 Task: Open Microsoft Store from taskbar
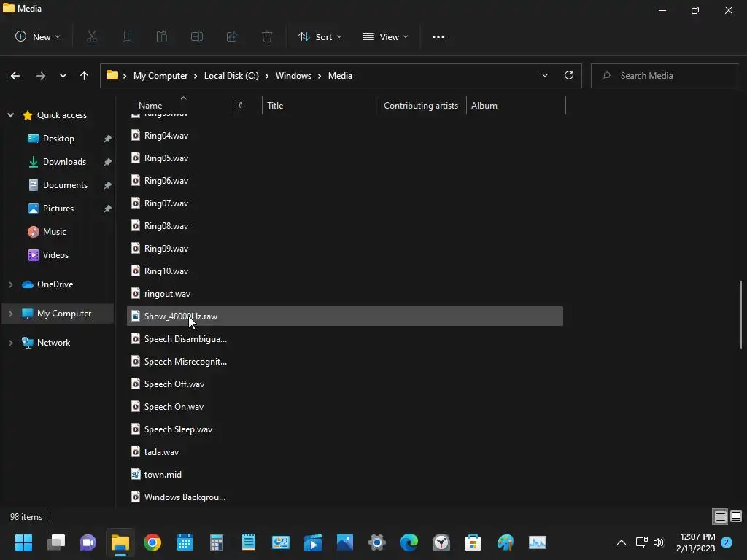click(x=473, y=542)
